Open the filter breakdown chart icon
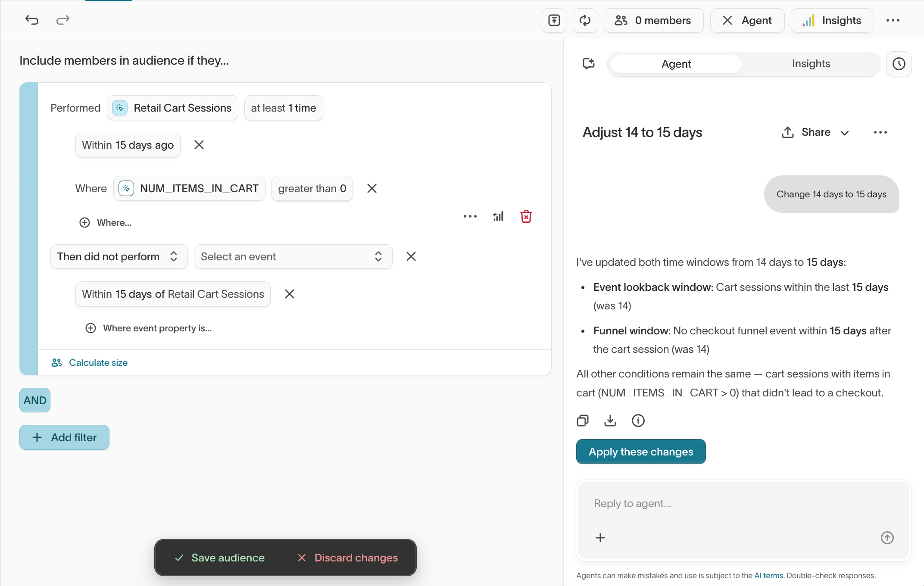This screenshot has height=586, width=924. point(498,216)
